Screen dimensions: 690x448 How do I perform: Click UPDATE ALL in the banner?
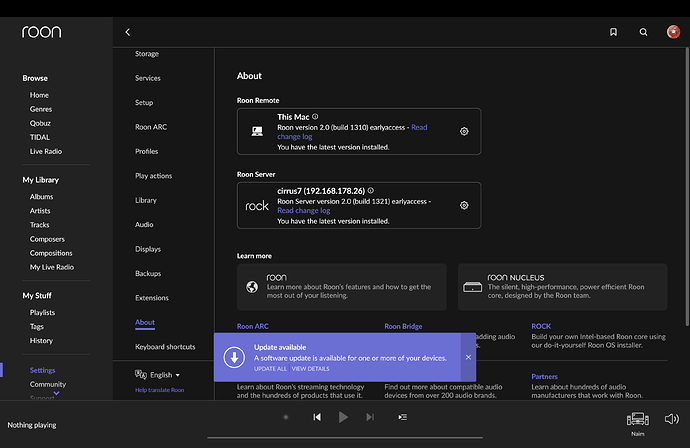point(270,369)
